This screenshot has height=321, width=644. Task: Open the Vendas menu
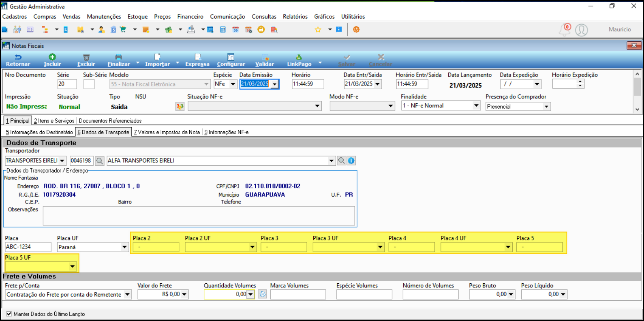[71, 17]
